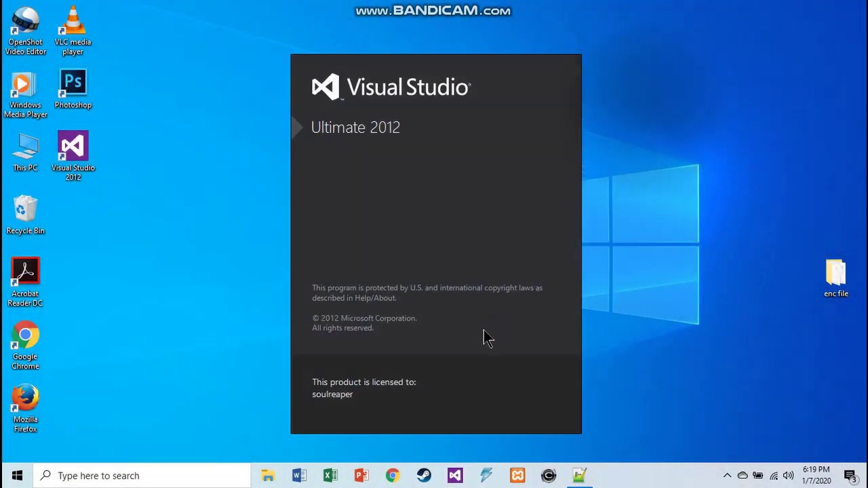Open PowerPoint from the taskbar

(361, 476)
